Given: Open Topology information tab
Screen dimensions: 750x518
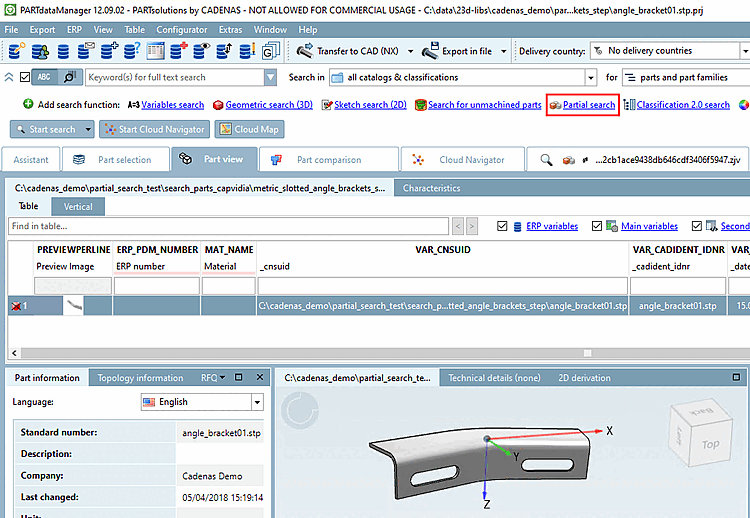Looking at the screenshot, I should pos(140,378).
